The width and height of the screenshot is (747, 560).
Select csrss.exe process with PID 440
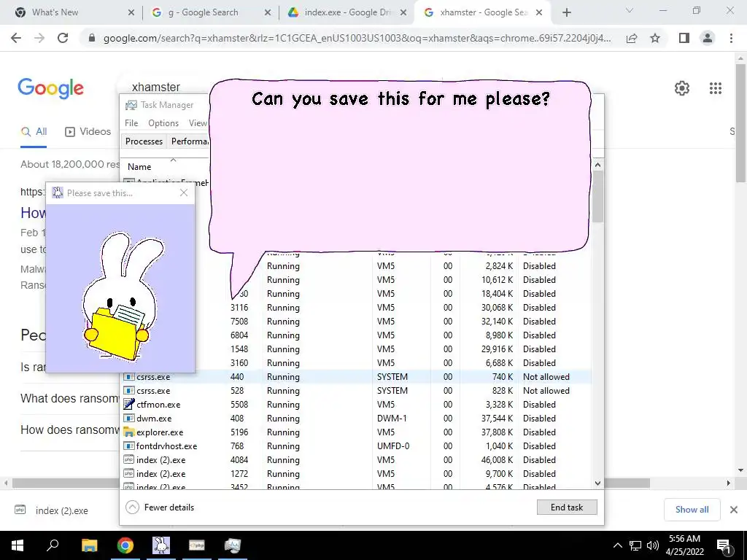(x=356, y=377)
